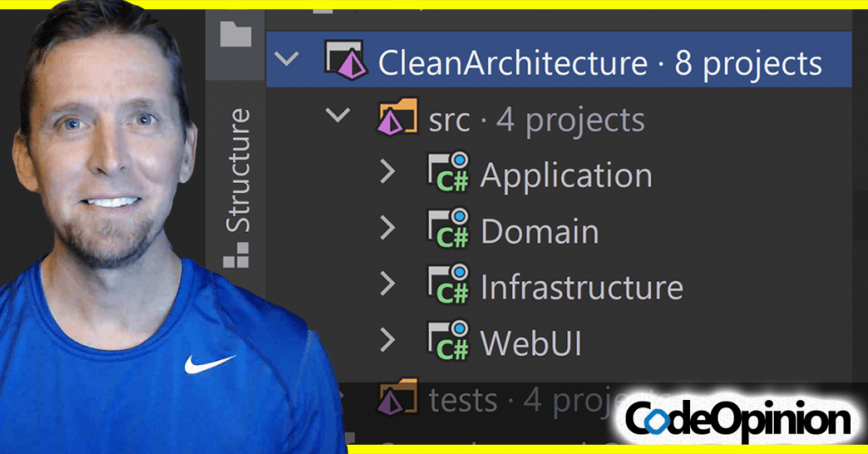Expand the Domain project chevron
Image resolution: width=868 pixels, height=454 pixels.
click(x=387, y=228)
